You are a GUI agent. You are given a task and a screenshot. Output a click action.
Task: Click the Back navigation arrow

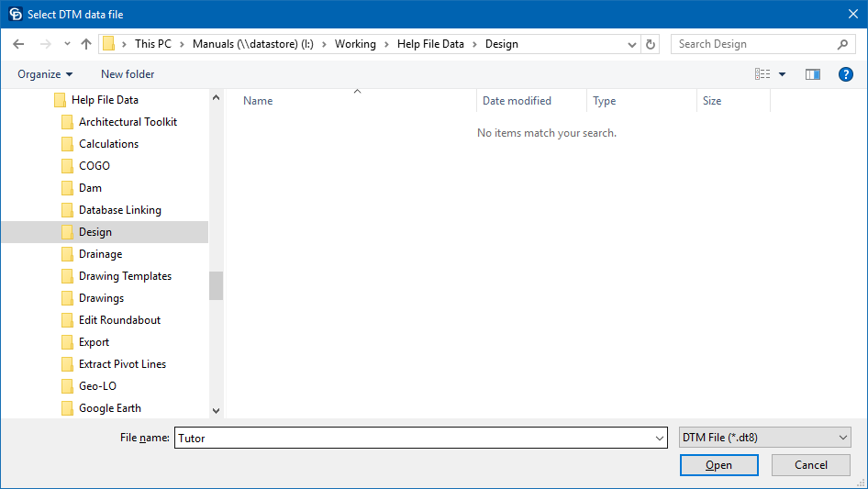[x=18, y=44]
